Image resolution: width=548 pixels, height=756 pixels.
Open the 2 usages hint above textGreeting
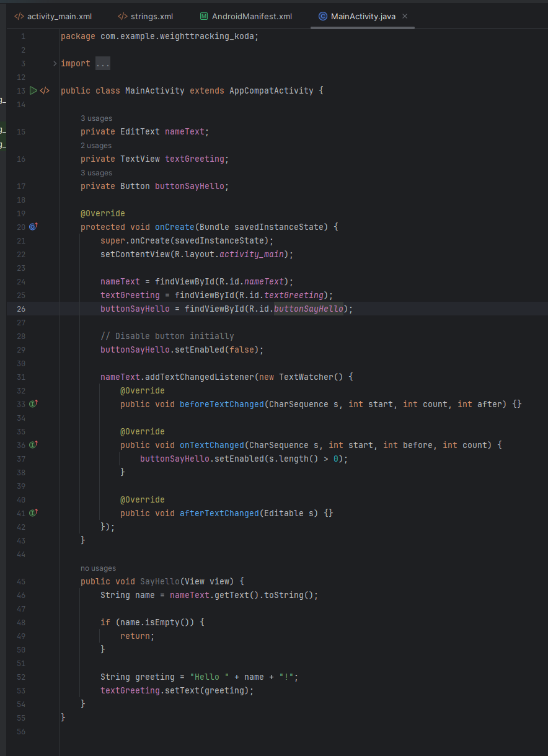(96, 146)
